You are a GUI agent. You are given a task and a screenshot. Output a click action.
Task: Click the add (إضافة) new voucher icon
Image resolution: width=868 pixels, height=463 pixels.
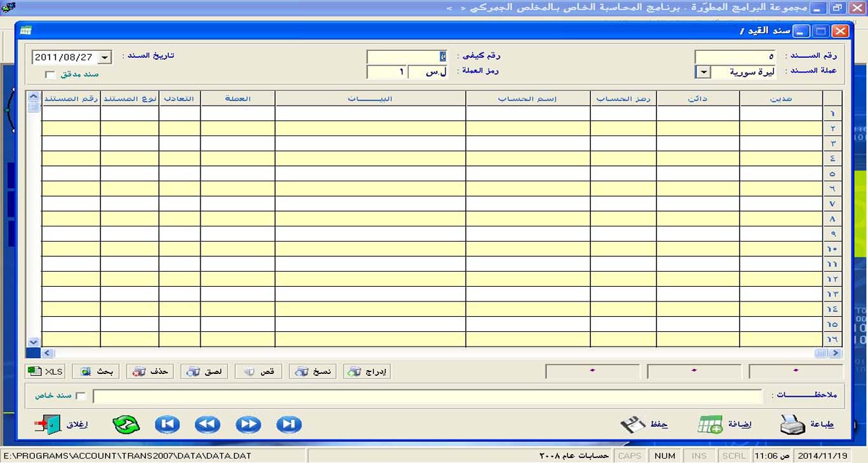click(710, 424)
